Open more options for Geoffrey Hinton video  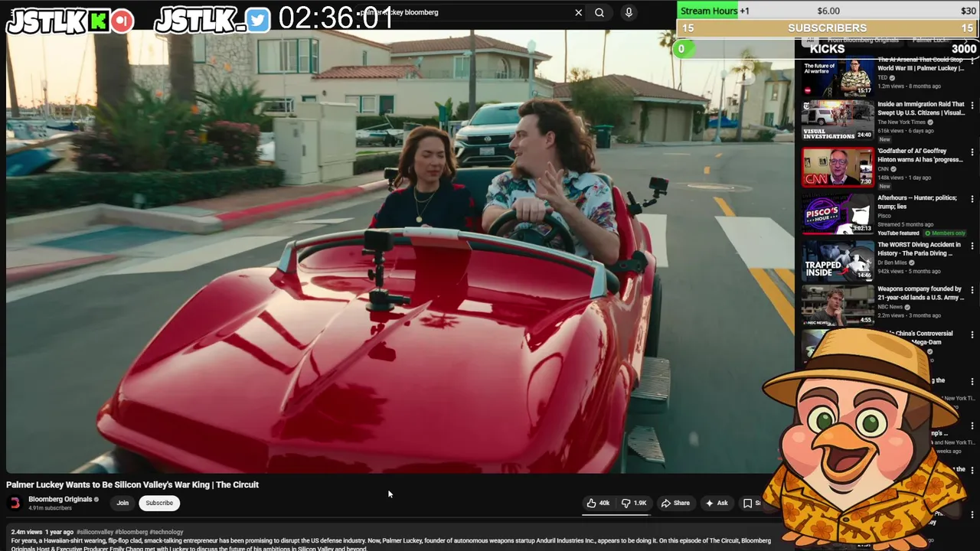[x=972, y=153]
